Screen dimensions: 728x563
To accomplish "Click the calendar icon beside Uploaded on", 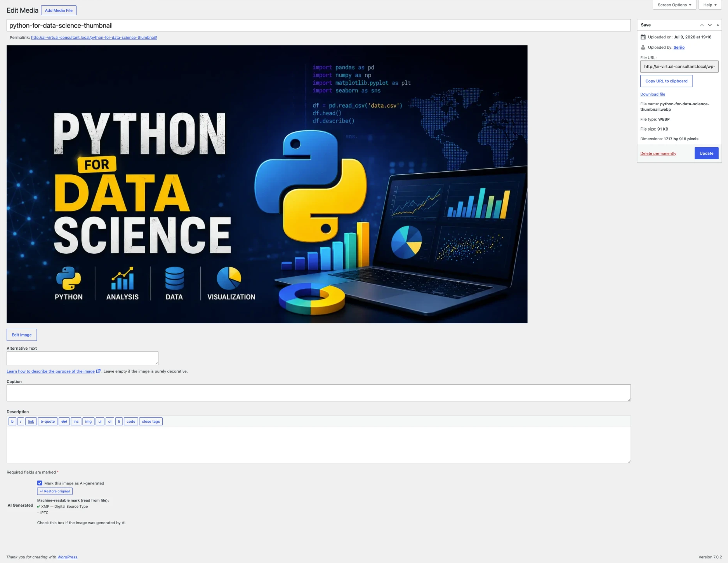I will 643,37.
